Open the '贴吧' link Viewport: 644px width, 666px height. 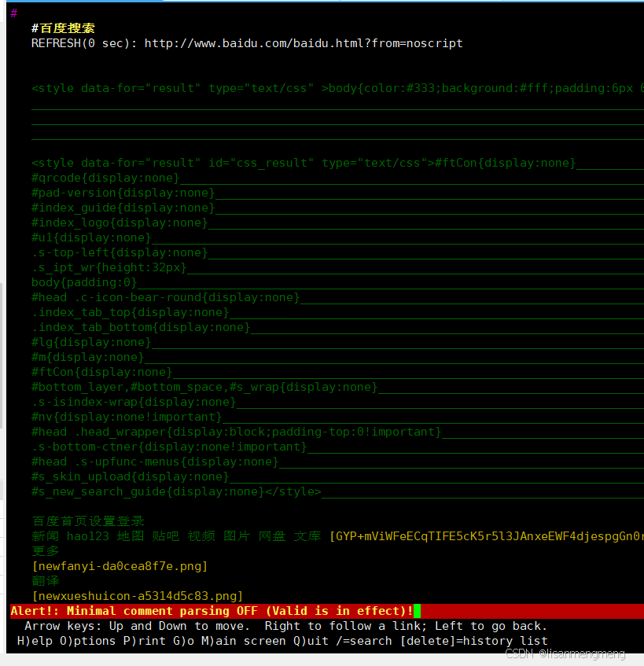(x=166, y=536)
